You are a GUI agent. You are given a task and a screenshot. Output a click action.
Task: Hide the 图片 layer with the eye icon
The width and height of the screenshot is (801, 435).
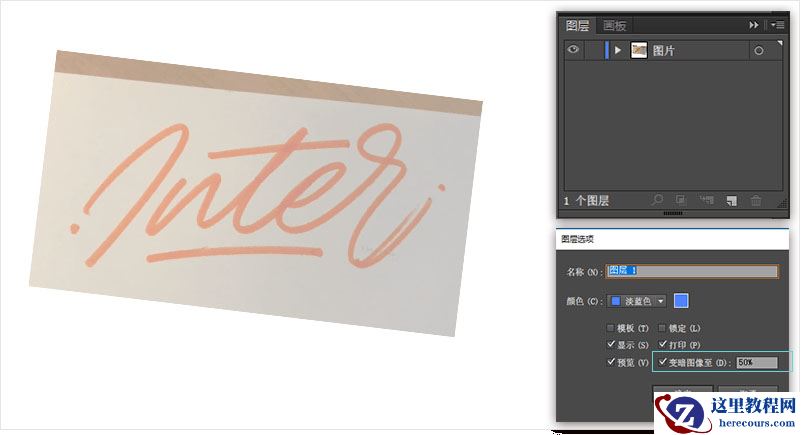[x=573, y=50]
